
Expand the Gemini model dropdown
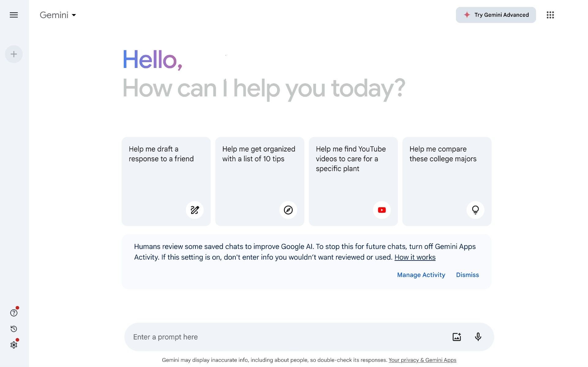(58, 15)
